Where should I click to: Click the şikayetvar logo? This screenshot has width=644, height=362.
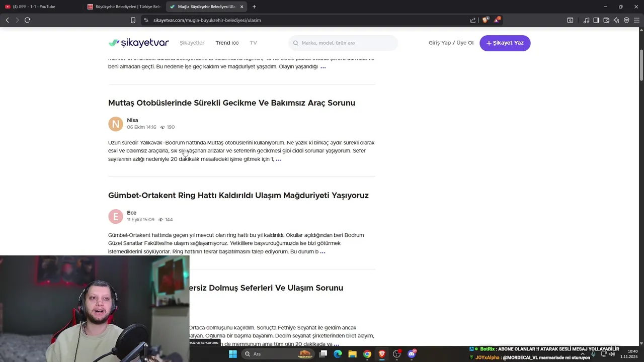point(138,43)
